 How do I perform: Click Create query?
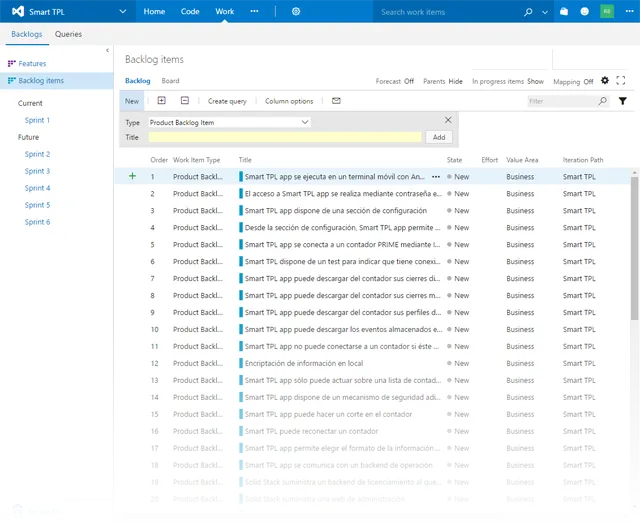227,101
